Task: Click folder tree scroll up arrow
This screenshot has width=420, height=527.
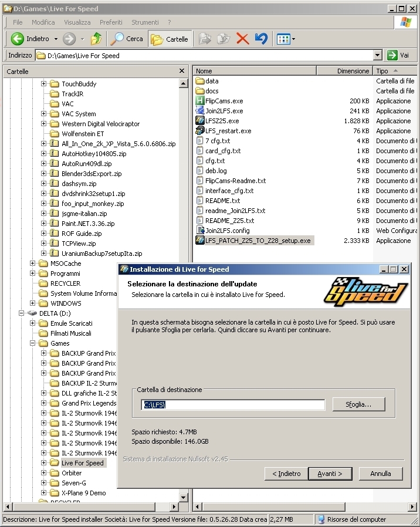Action: point(183,83)
